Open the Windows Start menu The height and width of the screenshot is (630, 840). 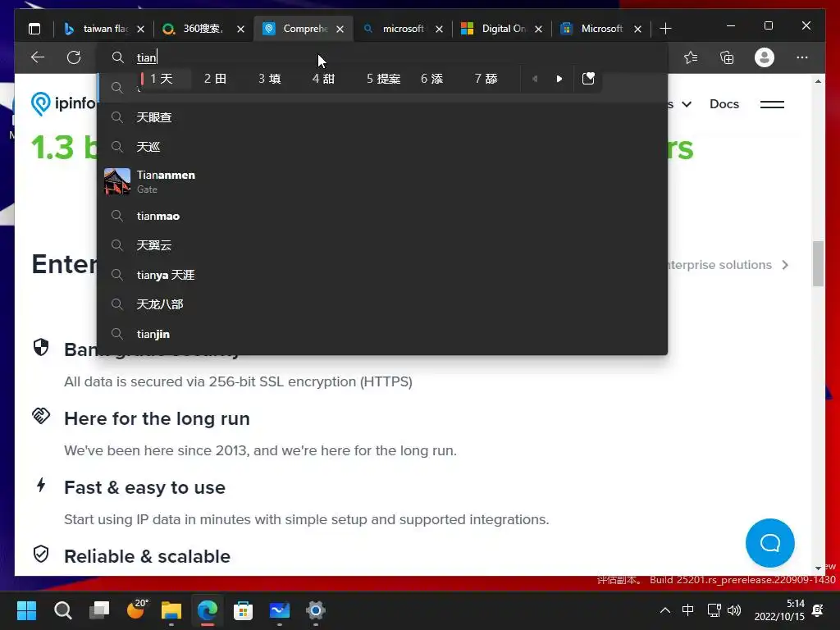(26, 610)
